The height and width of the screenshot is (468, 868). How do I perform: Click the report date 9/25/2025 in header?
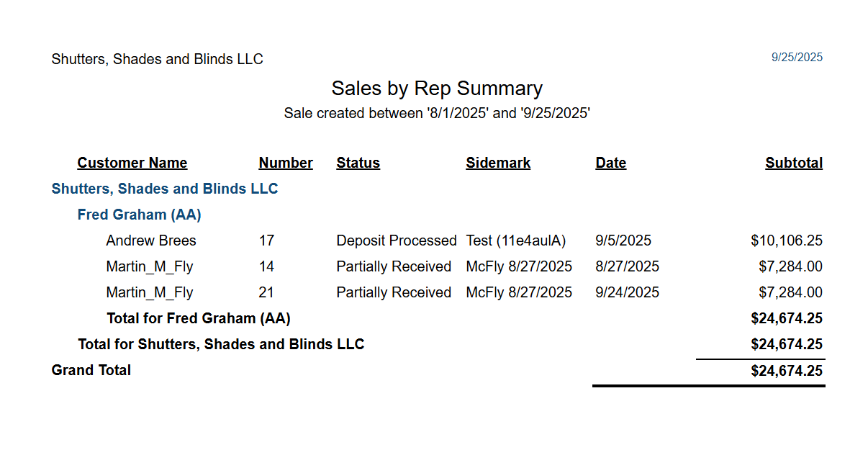point(797,58)
